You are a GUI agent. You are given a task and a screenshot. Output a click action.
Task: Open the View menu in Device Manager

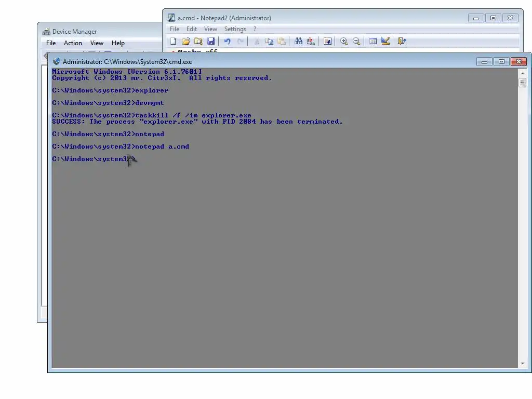[x=97, y=43]
